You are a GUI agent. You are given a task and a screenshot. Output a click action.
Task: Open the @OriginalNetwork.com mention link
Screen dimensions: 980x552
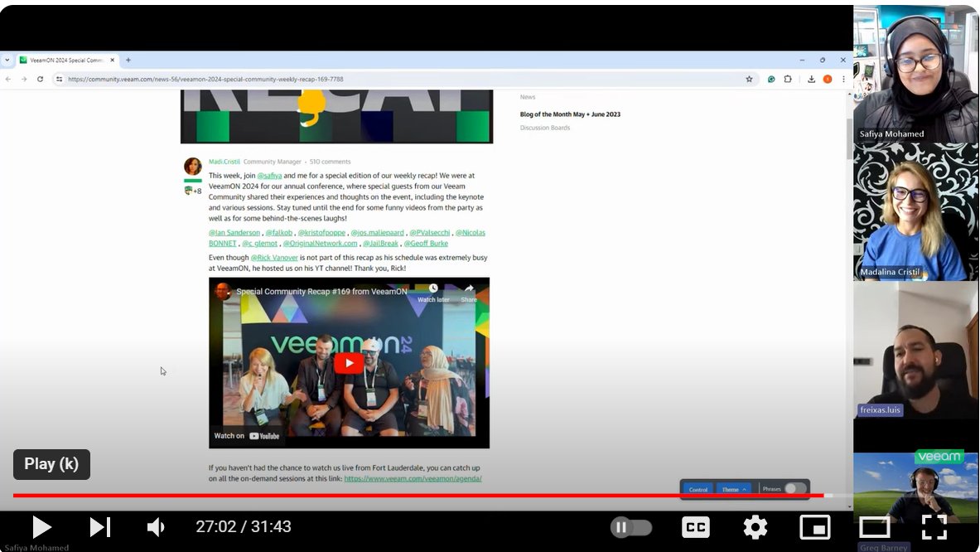(320, 243)
